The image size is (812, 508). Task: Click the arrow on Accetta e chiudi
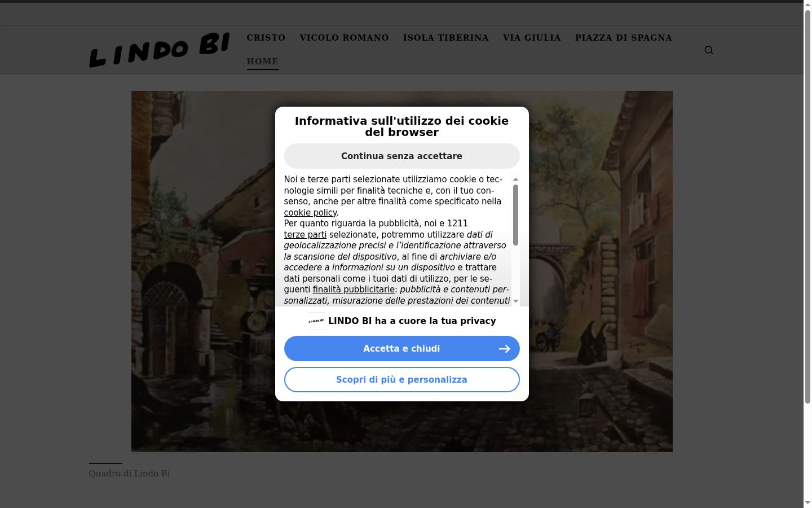click(505, 349)
